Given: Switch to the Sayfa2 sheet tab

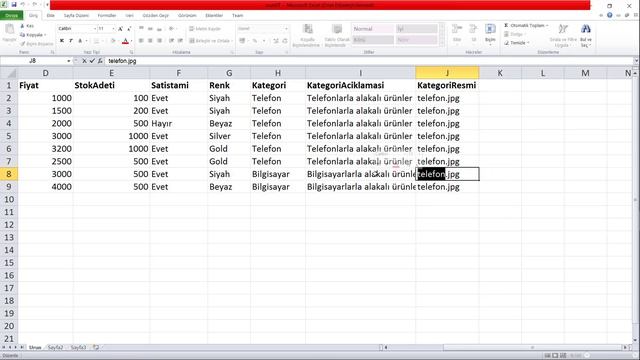Looking at the screenshot, I should coord(55,347).
